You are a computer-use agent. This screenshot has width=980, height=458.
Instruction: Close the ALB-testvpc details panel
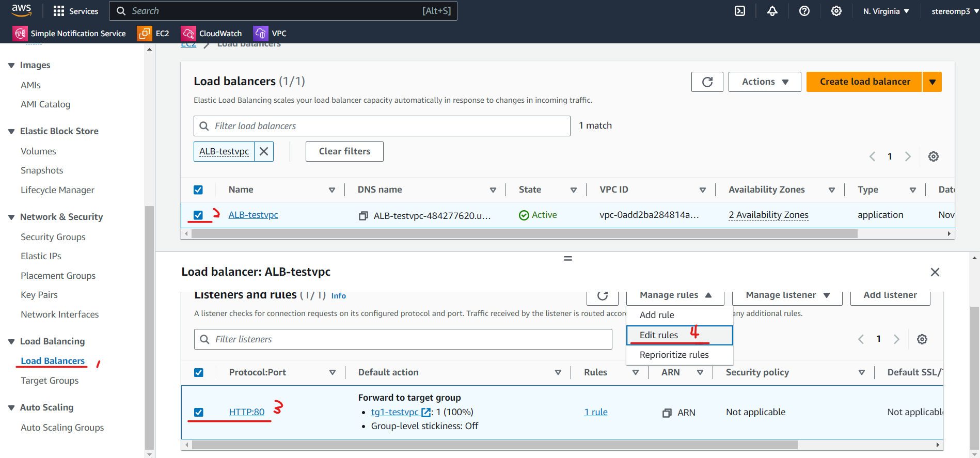[x=935, y=272]
